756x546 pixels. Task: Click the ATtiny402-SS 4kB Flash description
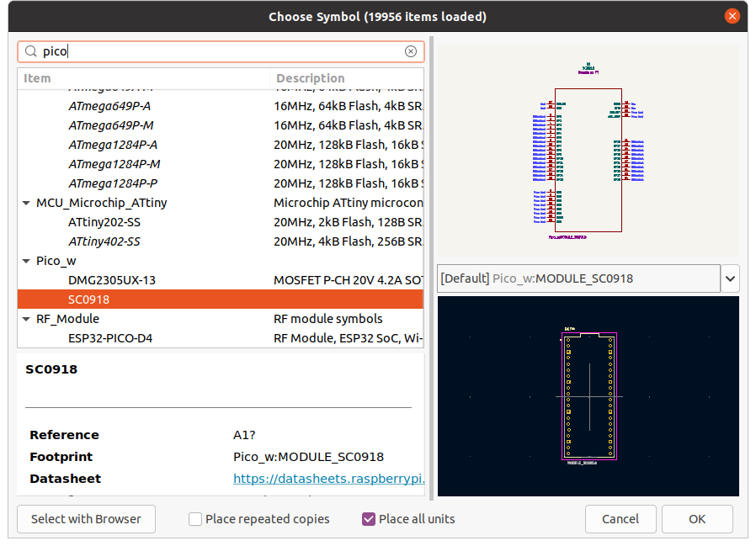coord(349,241)
